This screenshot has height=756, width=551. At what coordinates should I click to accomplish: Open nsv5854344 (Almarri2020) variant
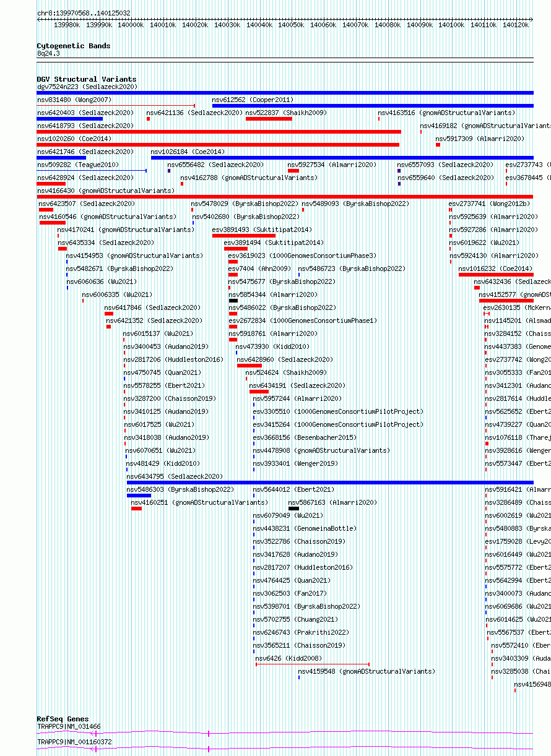click(x=273, y=294)
